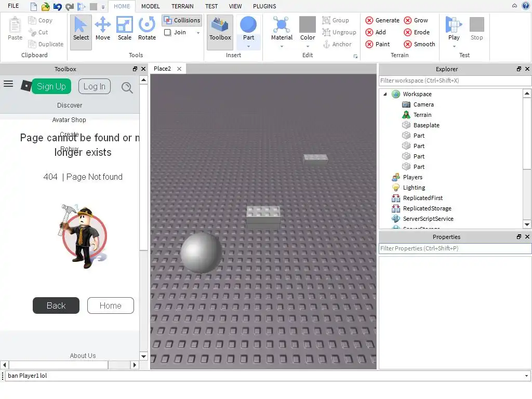Viewport: 532px width, 399px height.
Task: Expand the Part dropdown arrow
Action: [248, 46]
